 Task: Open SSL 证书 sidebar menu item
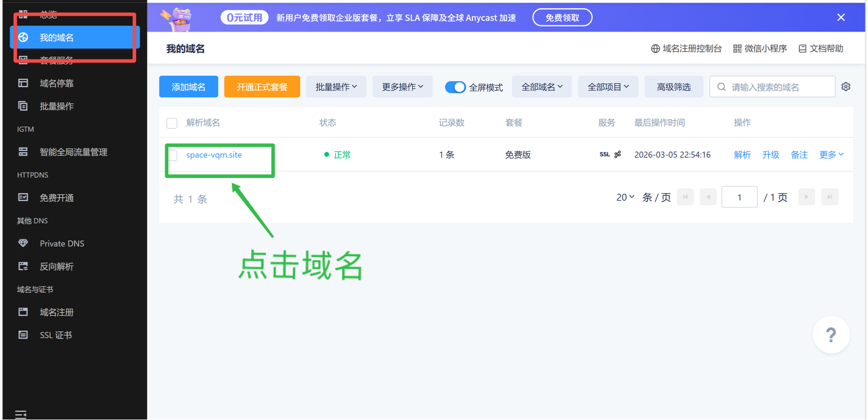pos(55,335)
